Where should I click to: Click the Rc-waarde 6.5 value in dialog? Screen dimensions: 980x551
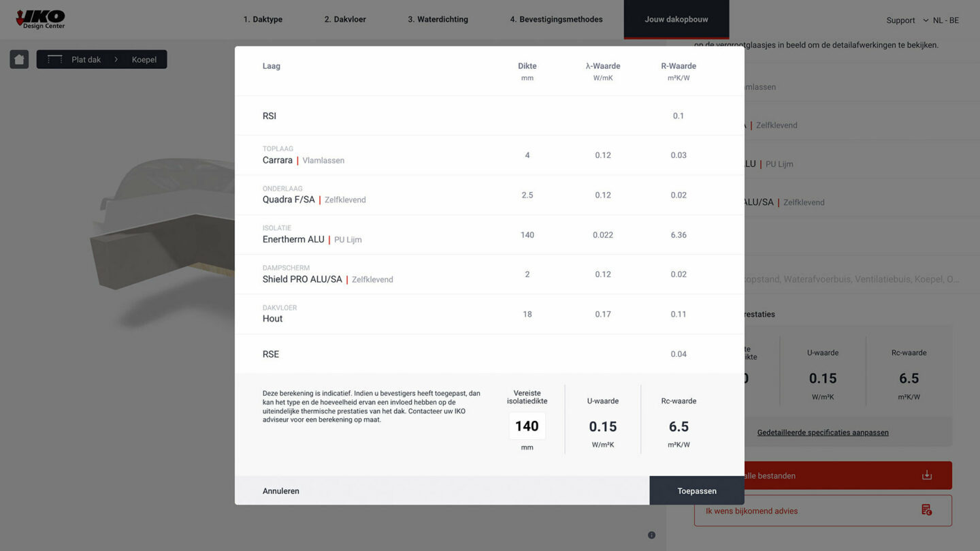pyautogui.click(x=679, y=426)
